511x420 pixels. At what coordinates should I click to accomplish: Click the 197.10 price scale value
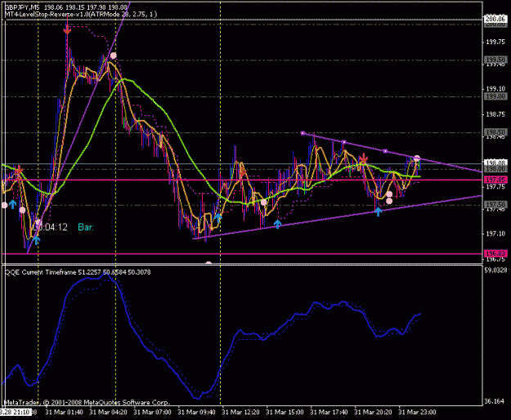coord(495,234)
